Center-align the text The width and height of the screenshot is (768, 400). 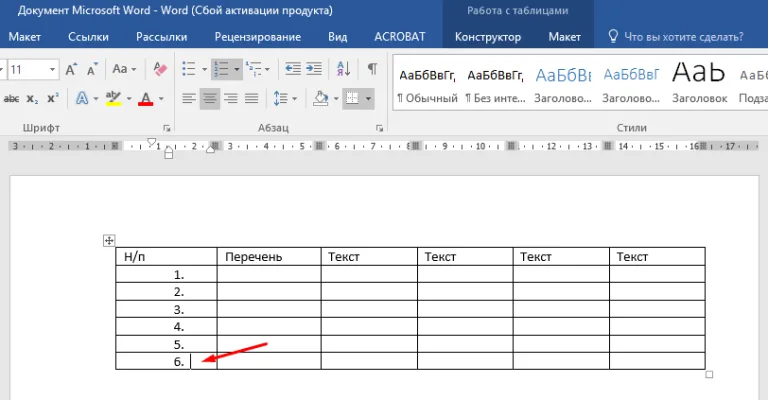pyautogui.click(x=210, y=99)
